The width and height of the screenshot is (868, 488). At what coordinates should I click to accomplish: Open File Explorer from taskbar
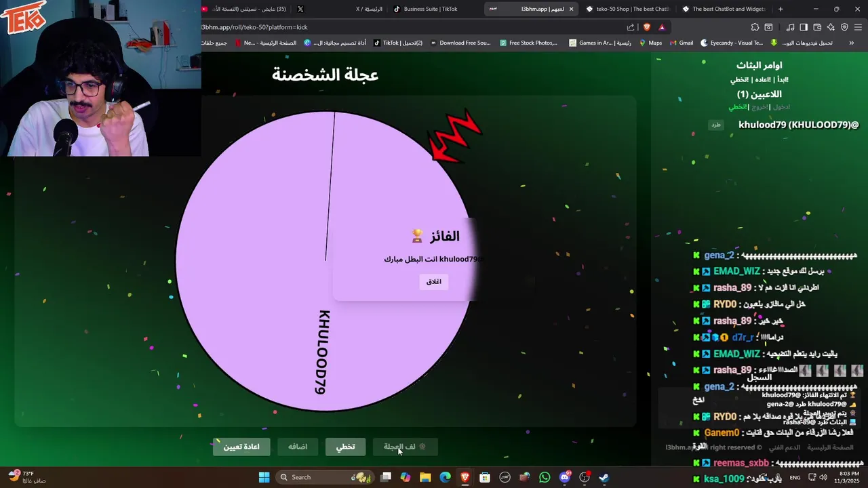coord(425,477)
